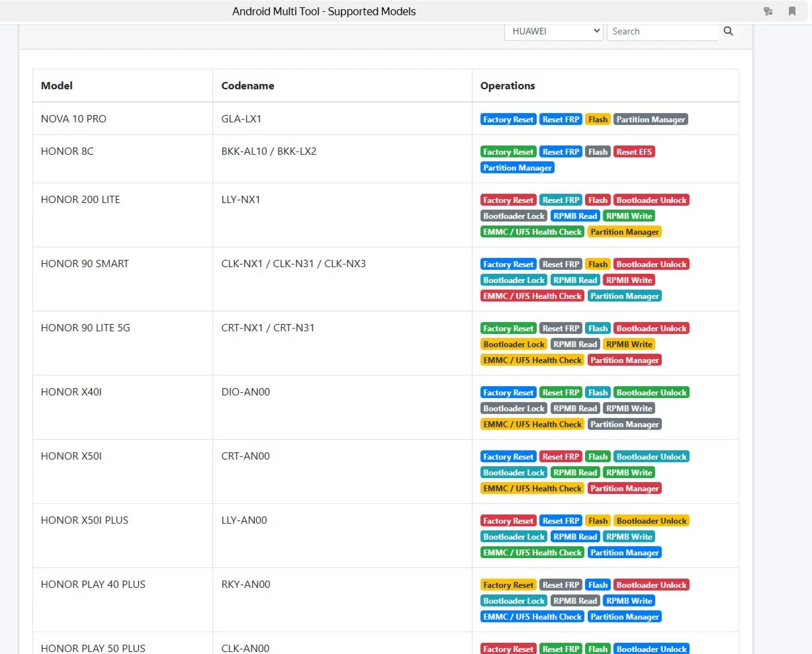Run EMMC / UFS Health Check for HONOR 90 SMART
The width and height of the screenshot is (812, 654).
tap(533, 296)
